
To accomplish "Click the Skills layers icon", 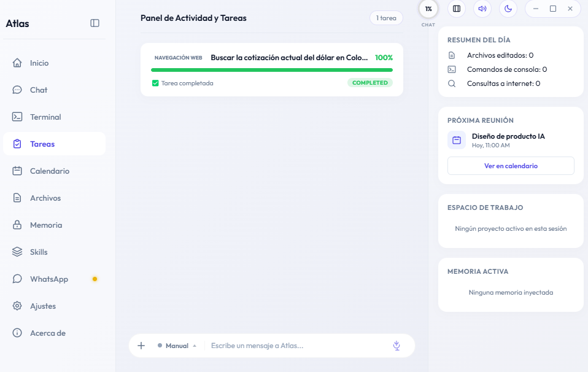I will (x=17, y=252).
